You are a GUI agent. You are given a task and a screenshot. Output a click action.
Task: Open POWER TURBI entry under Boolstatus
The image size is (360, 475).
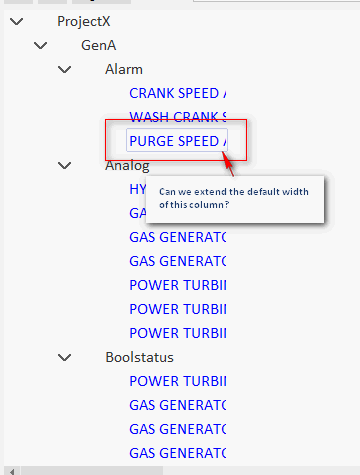[178, 382]
